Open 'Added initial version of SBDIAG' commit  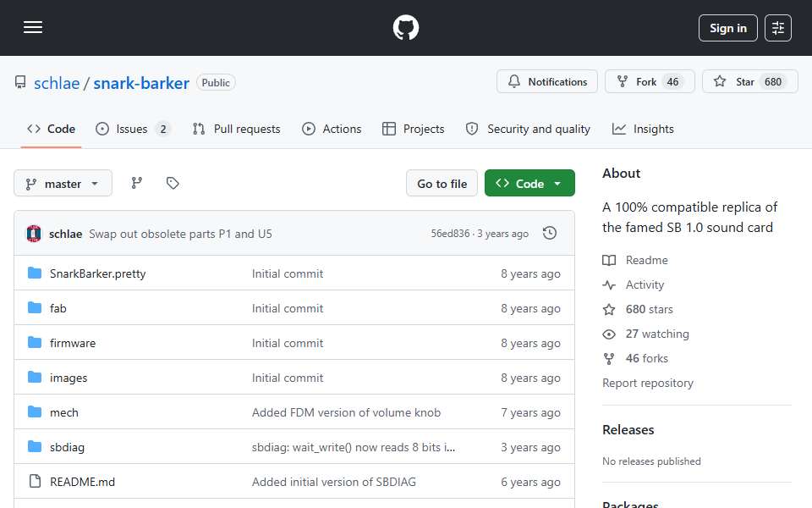coord(333,482)
